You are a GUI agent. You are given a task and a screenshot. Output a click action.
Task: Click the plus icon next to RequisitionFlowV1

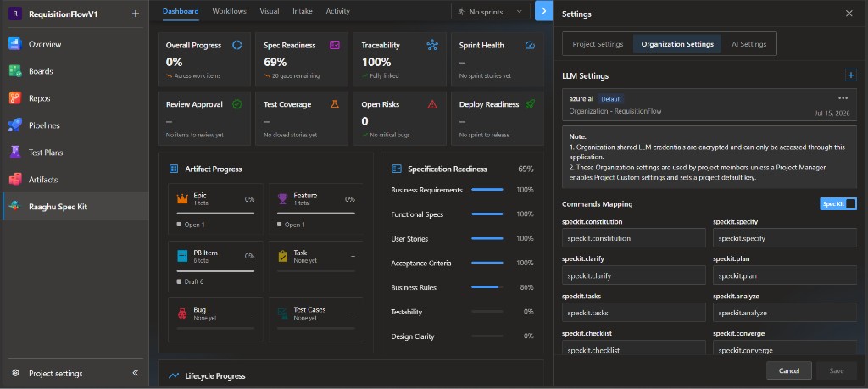pyautogui.click(x=136, y=14)
